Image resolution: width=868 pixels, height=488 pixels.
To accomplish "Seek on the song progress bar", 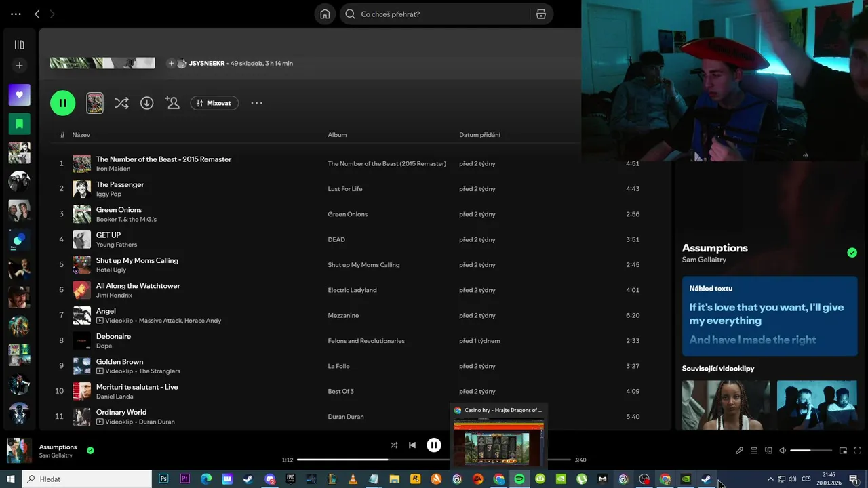I will click(x=433, y=460).
